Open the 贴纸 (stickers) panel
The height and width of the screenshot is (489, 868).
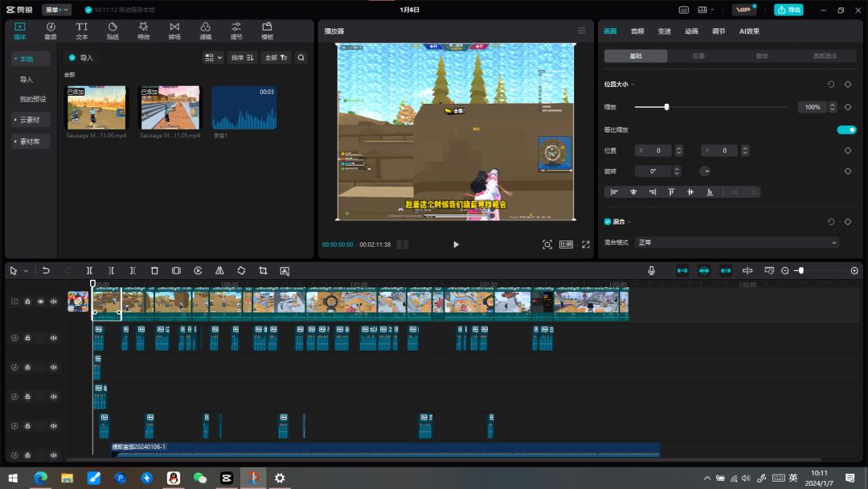pos(113,31)
